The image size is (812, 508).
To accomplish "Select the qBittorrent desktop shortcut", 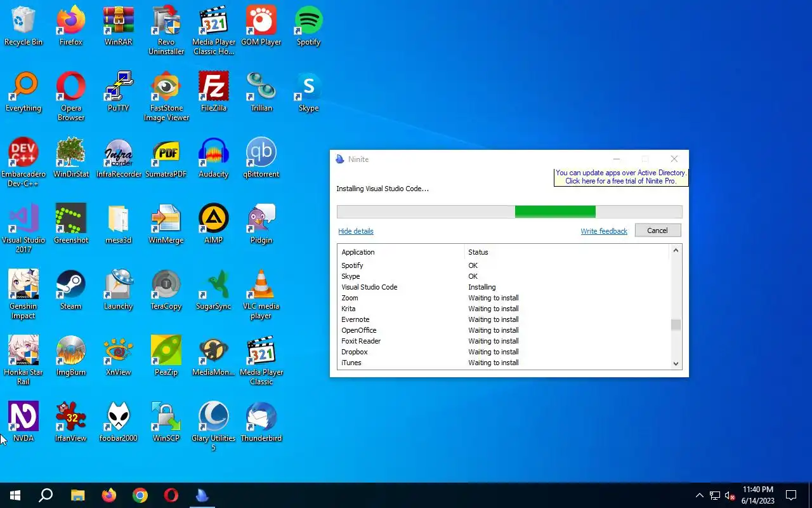I will pos(261,159).
